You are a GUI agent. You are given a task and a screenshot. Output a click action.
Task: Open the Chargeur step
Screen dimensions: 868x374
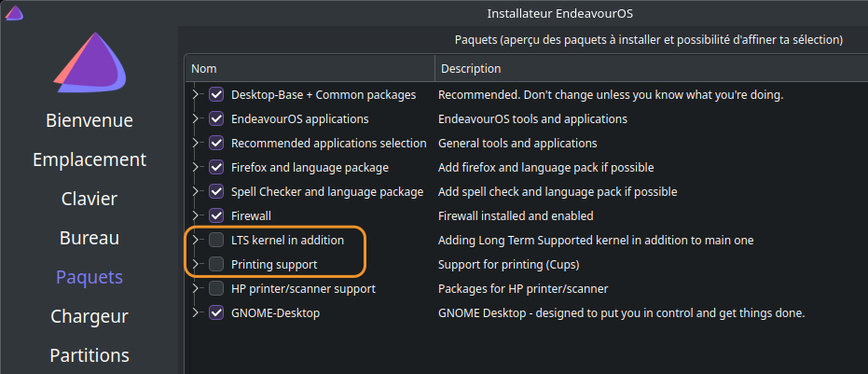pos(90,316)
